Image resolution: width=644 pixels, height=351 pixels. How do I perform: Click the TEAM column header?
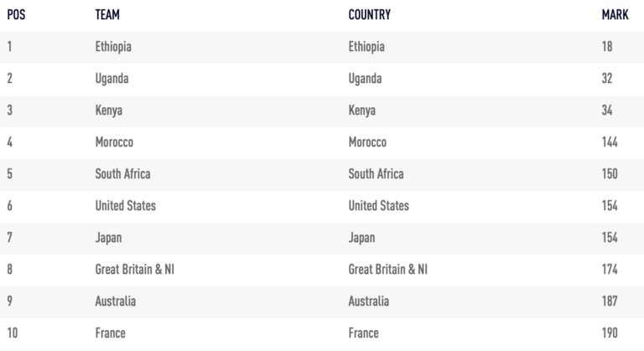107,15
